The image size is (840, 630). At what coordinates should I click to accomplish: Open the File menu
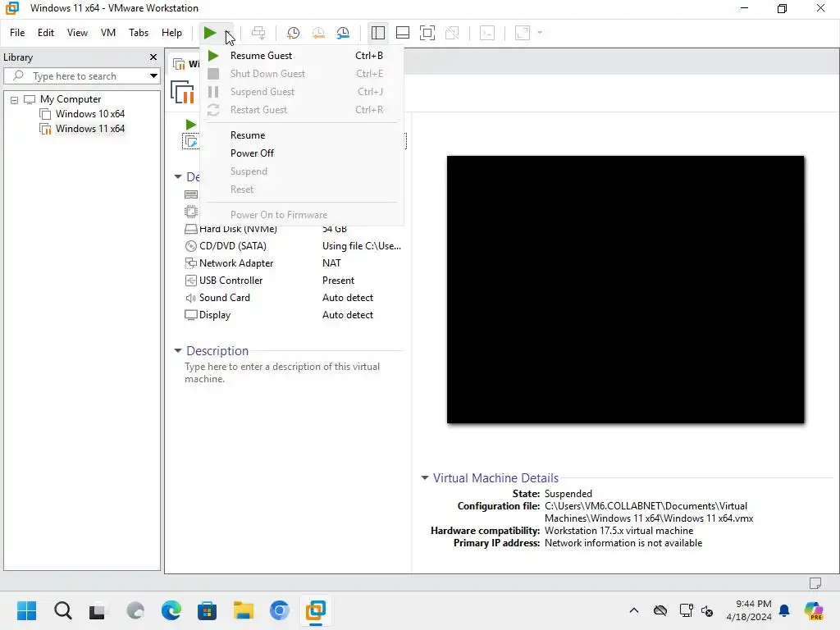[17, 33]
